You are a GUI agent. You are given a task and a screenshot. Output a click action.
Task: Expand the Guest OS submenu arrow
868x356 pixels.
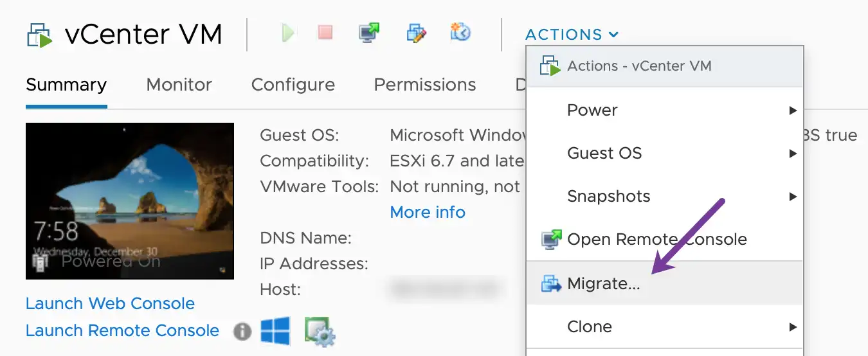793,154
